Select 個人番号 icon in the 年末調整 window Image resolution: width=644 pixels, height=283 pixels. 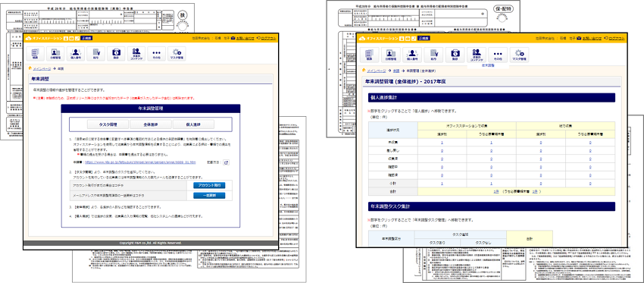pyautogui.click(x=76, y=54)
